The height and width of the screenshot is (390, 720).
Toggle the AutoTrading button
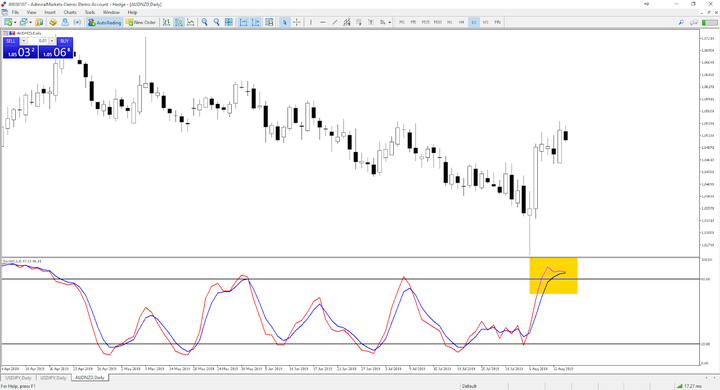(105, 22)
